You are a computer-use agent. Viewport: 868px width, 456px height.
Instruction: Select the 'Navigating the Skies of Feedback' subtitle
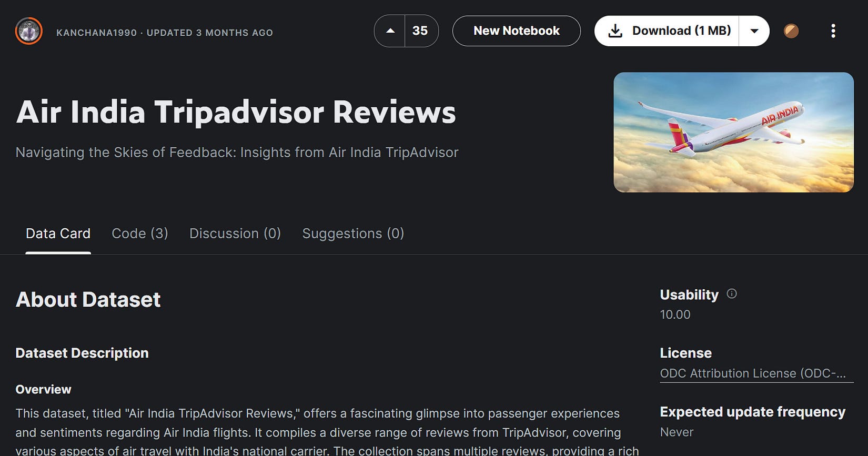pyautogui.click(x=237, y=153)
